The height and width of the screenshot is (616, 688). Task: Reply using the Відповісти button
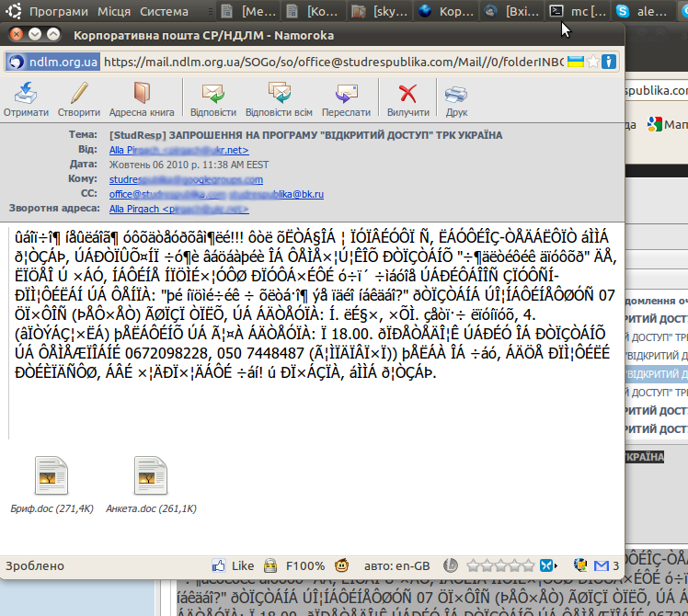212,98
